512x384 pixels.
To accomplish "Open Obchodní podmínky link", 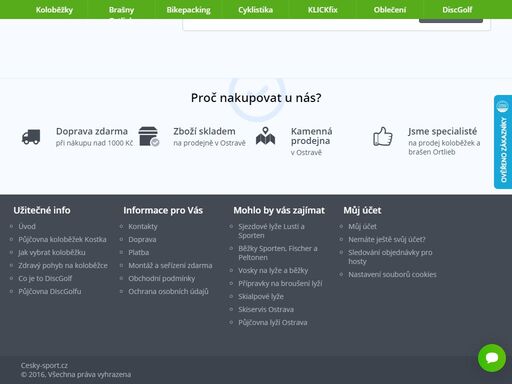I will tap(162, 278).
